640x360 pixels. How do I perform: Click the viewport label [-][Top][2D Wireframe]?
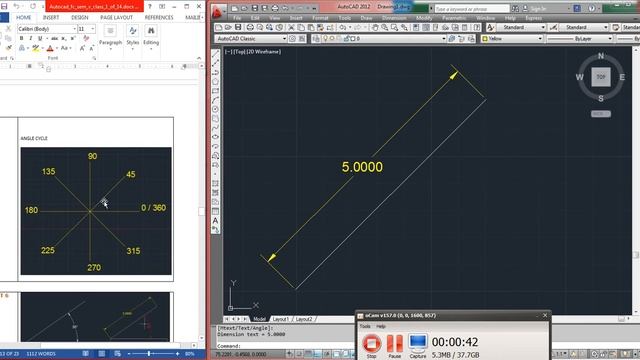coord(253,52)
